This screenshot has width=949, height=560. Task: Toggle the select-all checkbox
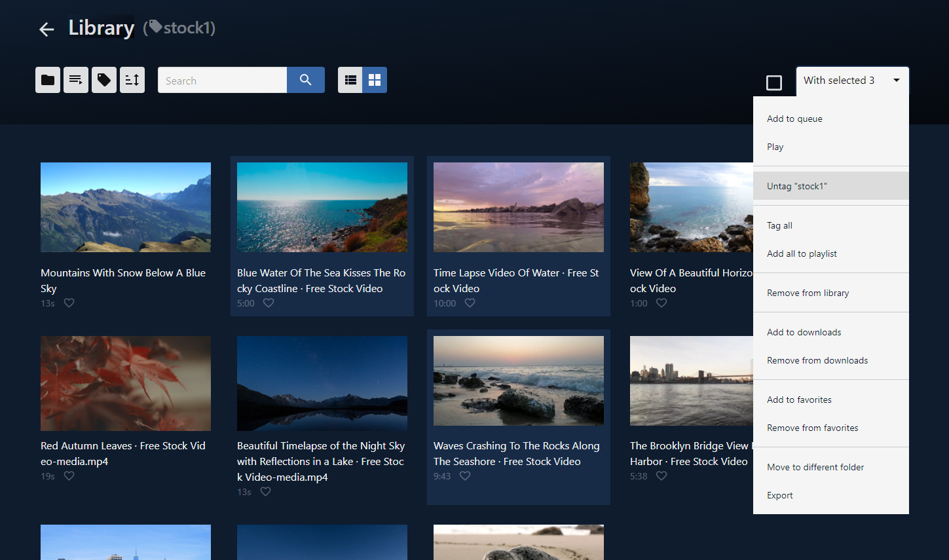tap(774, 83)
